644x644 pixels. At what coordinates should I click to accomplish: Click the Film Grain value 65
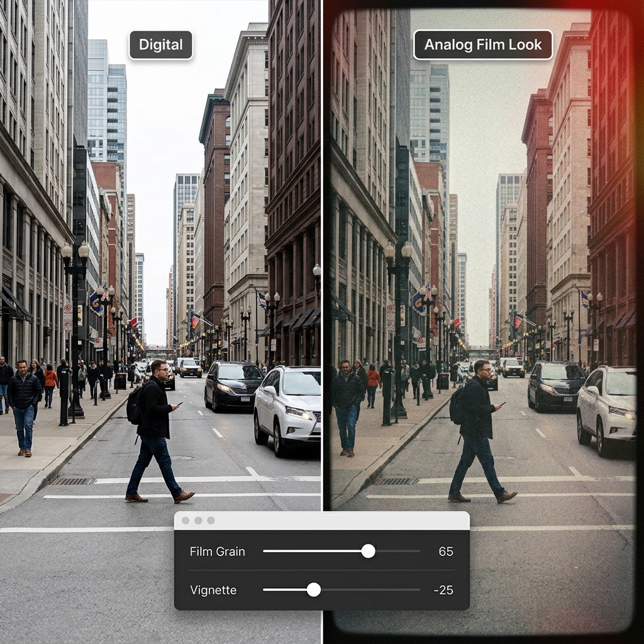[x=445, y=552]
